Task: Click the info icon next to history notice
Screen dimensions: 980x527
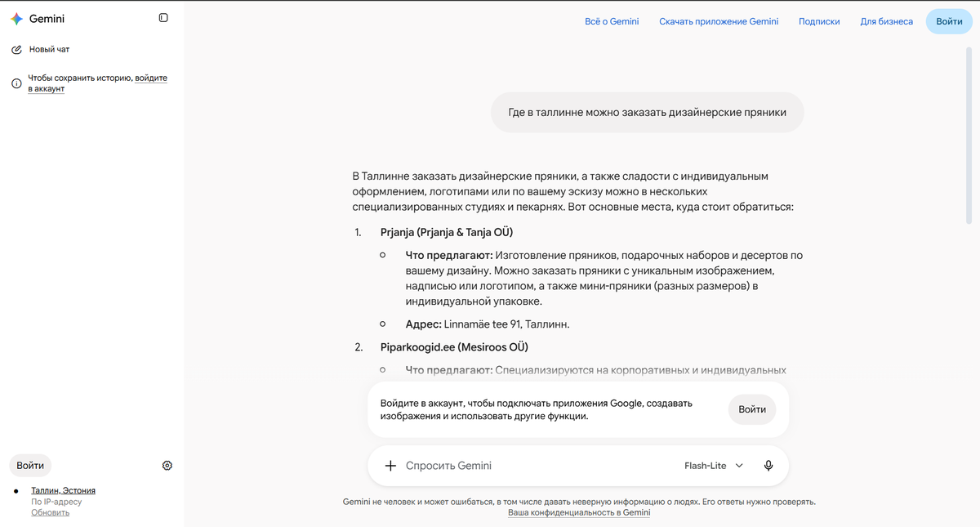Action: (x=16, y=83)
